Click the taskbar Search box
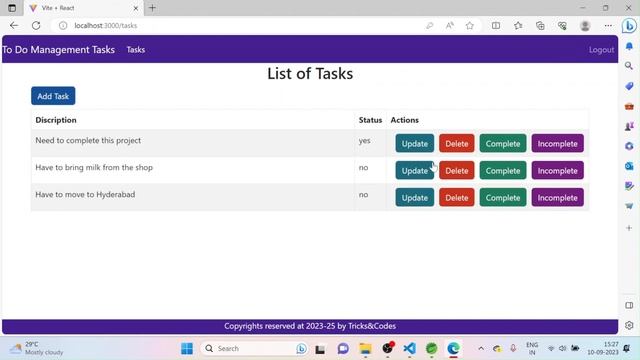The height and width of the screenshot is (360, 640). (255, 348)
